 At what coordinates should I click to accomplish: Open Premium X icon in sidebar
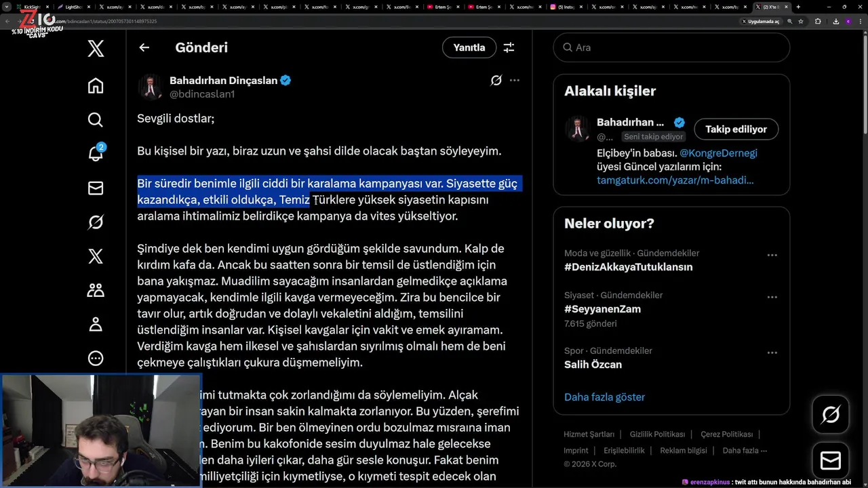pos(96,256)
